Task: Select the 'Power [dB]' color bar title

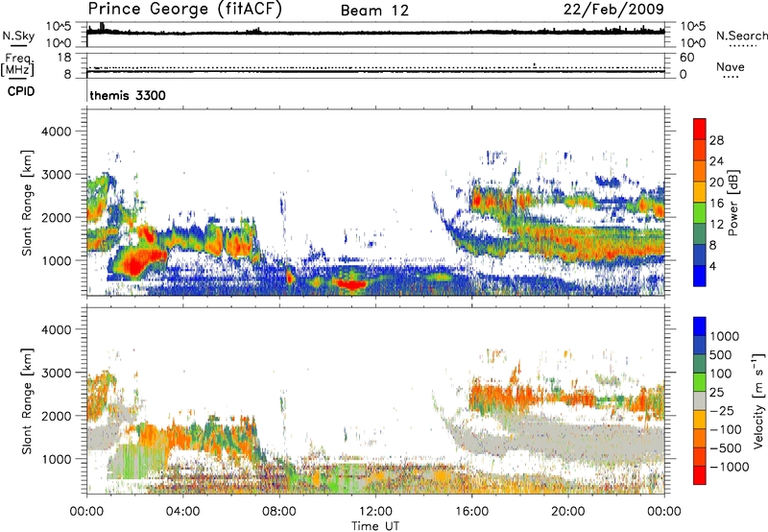Action: (733, 203)
